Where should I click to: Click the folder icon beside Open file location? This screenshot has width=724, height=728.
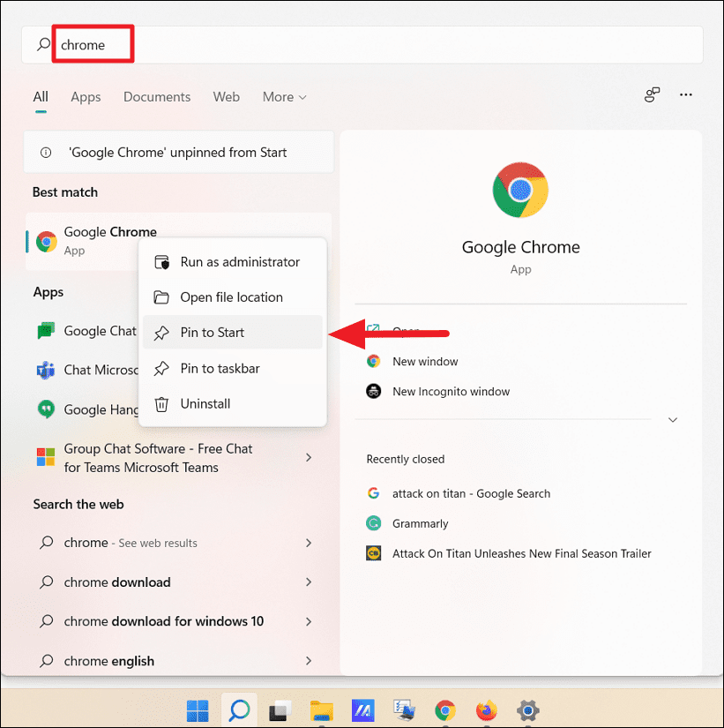pos(161,297)
